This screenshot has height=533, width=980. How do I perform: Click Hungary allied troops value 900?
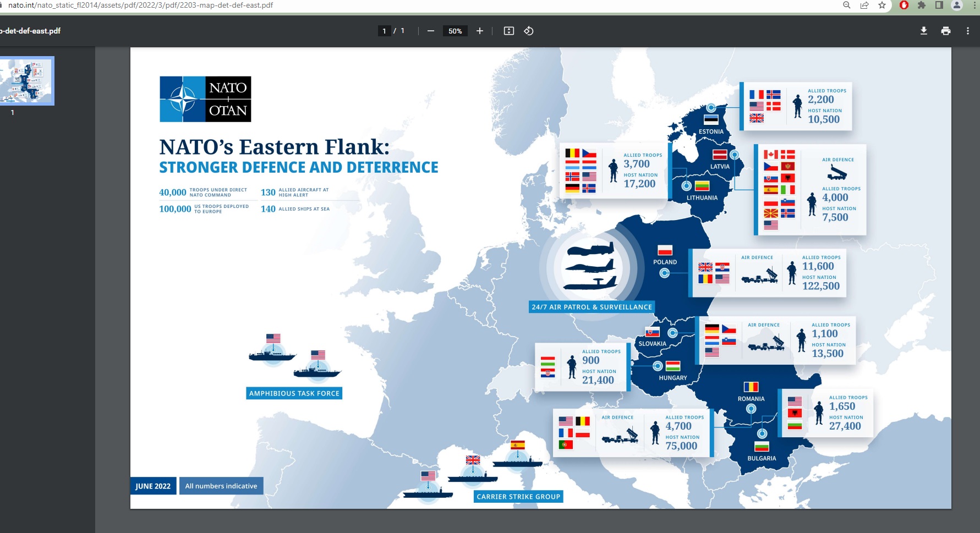click(x=591, y=360)
